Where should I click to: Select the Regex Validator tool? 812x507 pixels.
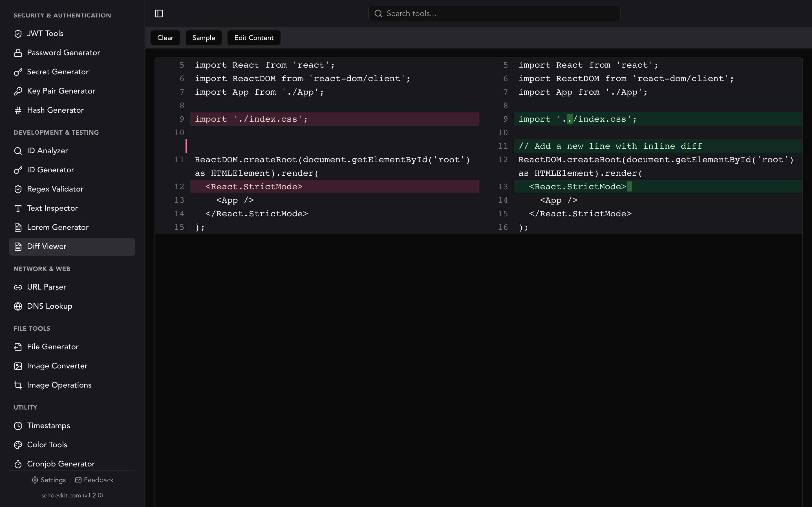click(55, 189)
